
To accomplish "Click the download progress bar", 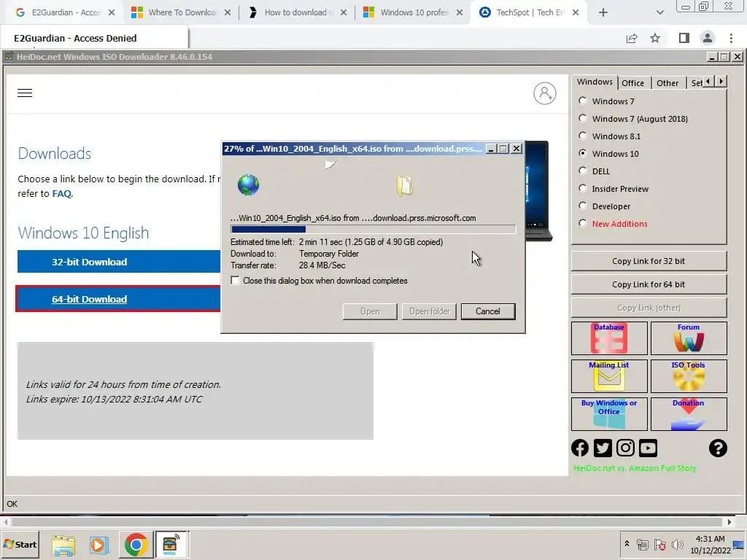I will 373,229.
